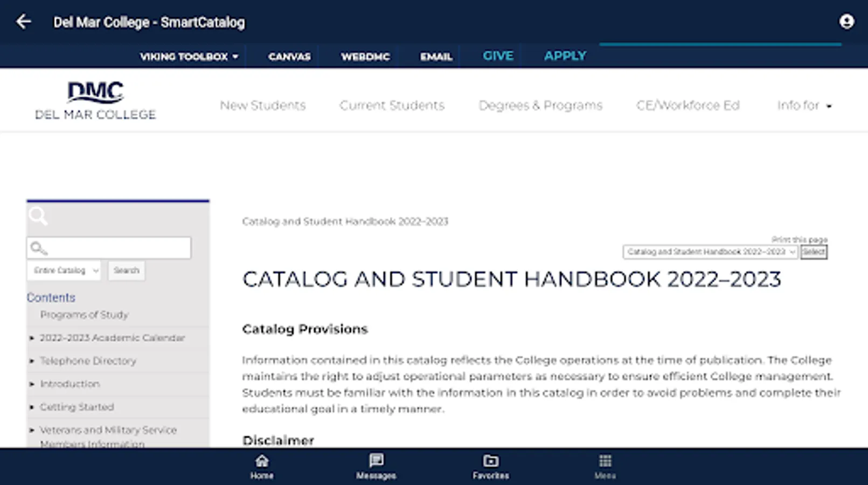Screen dimensions: 868x485
Task: Open Getting Started link text
Action: coord(77,407)
